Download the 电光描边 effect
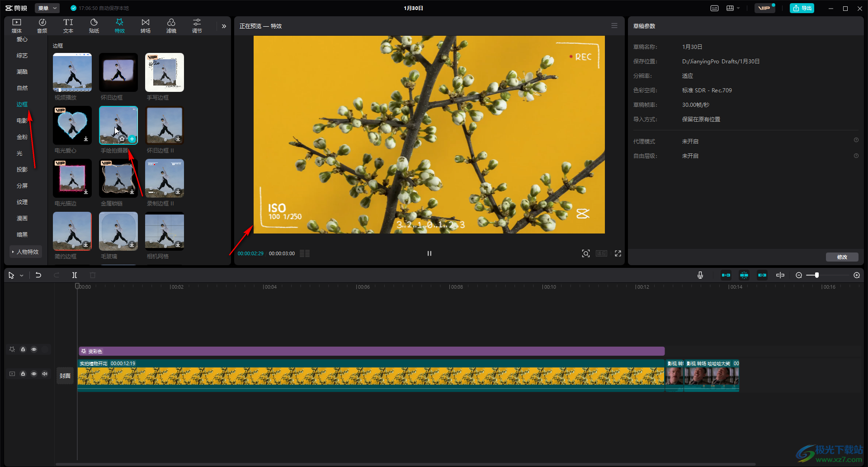 pos(86,192)
